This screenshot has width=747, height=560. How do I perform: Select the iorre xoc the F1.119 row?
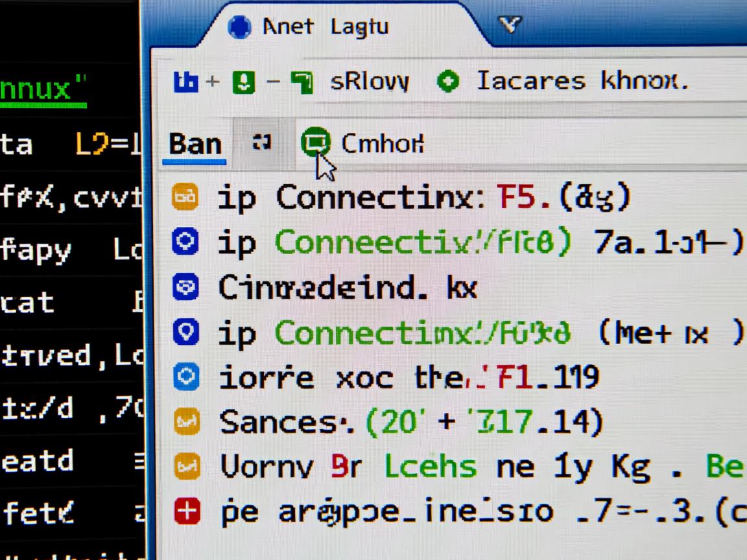pos(409,377)
